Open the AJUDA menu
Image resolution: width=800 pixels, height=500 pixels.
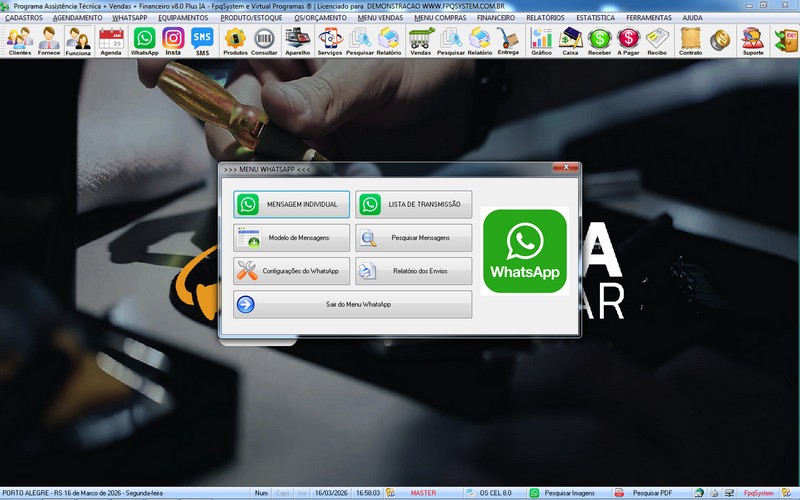[x=692, y=18]
